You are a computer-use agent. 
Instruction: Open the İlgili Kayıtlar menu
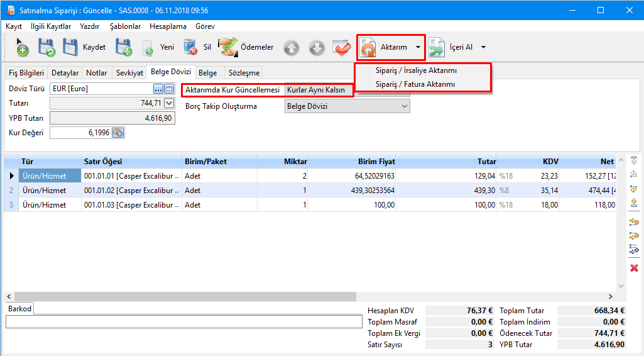click(x=50, y=26)
